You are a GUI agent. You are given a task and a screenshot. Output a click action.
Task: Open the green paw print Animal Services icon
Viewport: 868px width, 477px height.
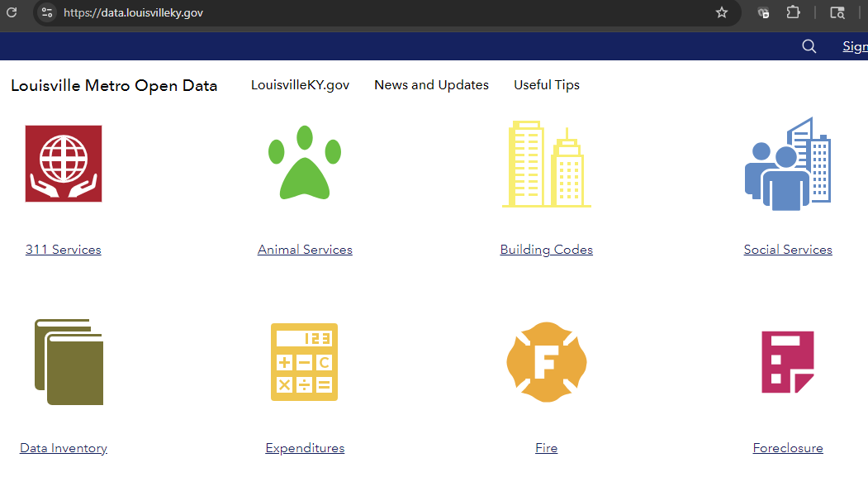click(304, 163)
